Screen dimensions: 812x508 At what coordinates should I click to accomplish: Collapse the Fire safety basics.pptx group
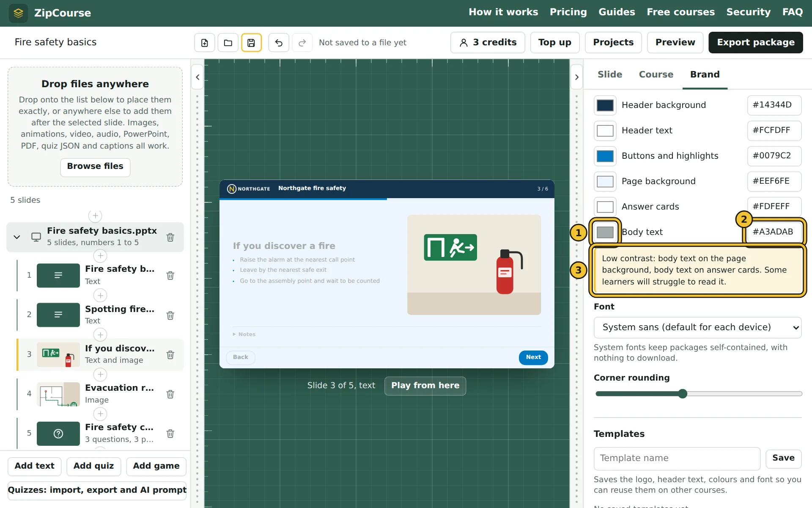(17, 237)
